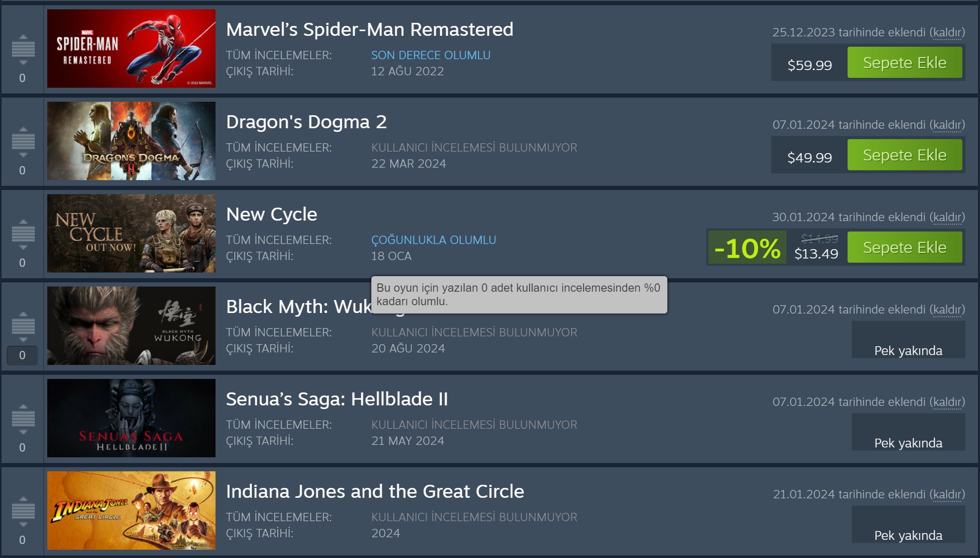The height and width of the screenshot is (558, 980).
Task: Click the drag handle for Dragon's Dogma 2
Action: tap(23, 142)
